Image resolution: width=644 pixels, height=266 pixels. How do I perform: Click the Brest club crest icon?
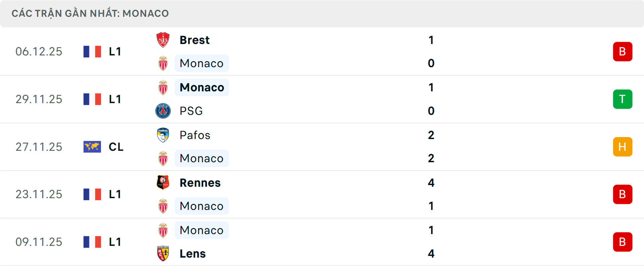[163, 39]
